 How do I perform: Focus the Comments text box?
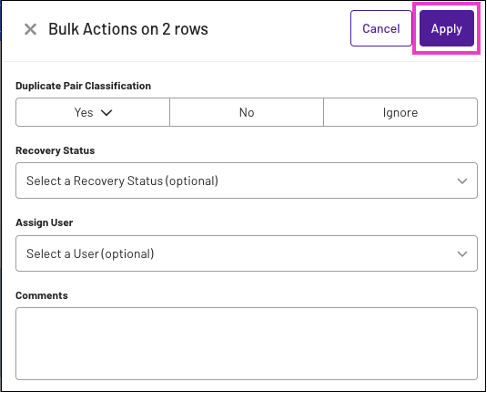click(246, 343)
